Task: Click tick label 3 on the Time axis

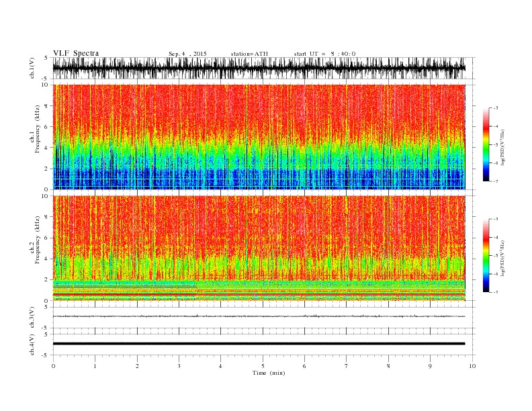Action: click(x=179, y=366)
